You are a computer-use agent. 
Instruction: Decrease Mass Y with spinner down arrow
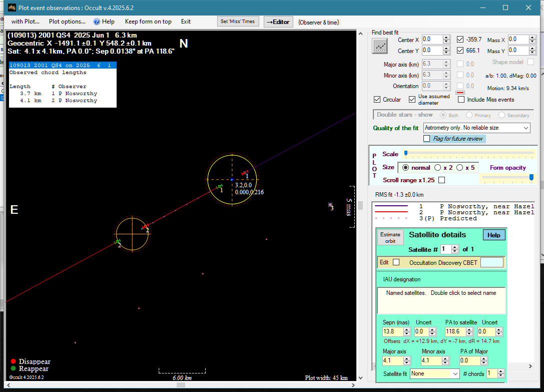(532, 53)
